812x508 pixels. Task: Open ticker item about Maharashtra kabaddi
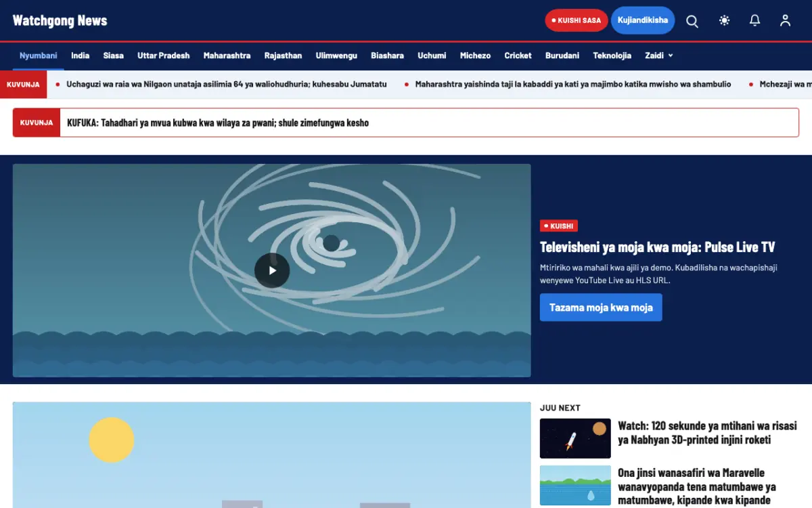[x=573, y=85]
